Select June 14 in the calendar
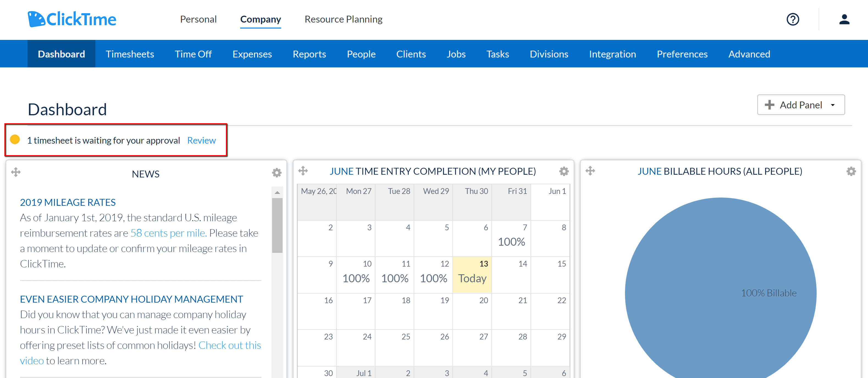Image resolution: width=868 pixels, height=378 pixels. click(x=511, y=275)
